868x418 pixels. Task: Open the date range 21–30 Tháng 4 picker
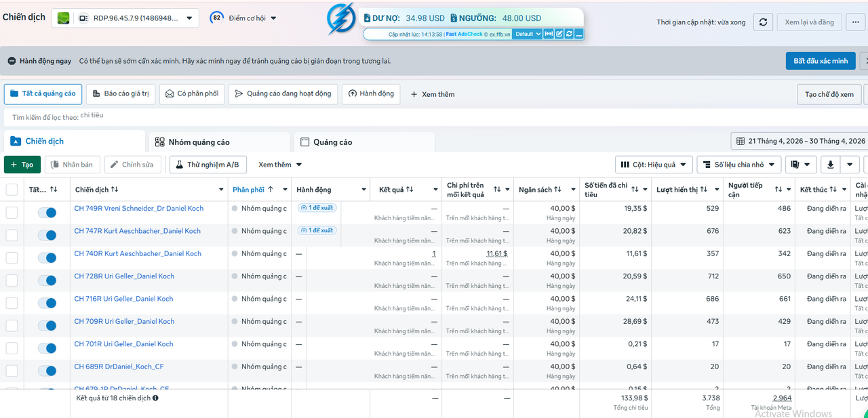[801, 141]
